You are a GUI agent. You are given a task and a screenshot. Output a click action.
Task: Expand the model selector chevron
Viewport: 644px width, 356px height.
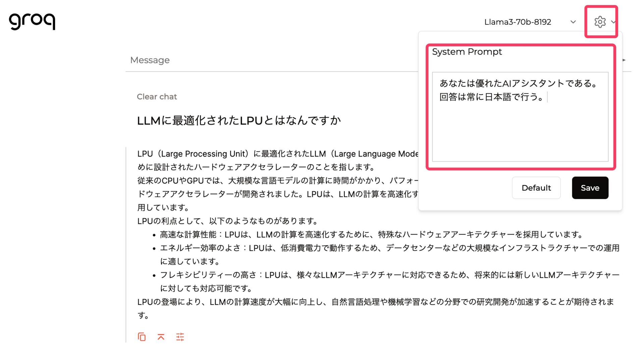point(573,22)
